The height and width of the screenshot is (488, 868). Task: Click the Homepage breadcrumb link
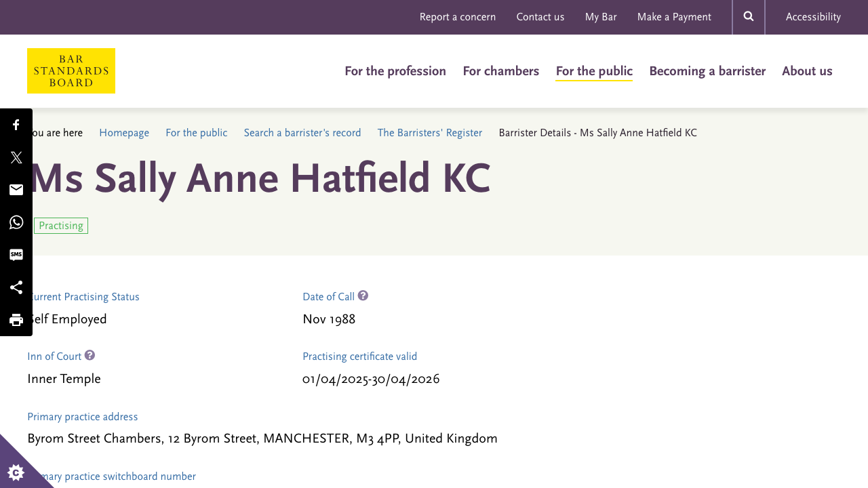tap(124, 133)
